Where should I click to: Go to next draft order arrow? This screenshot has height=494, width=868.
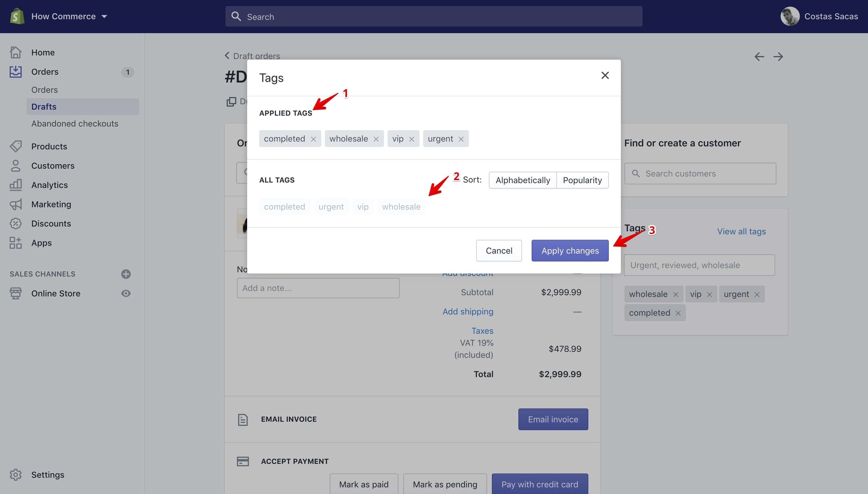coord(778,56)
